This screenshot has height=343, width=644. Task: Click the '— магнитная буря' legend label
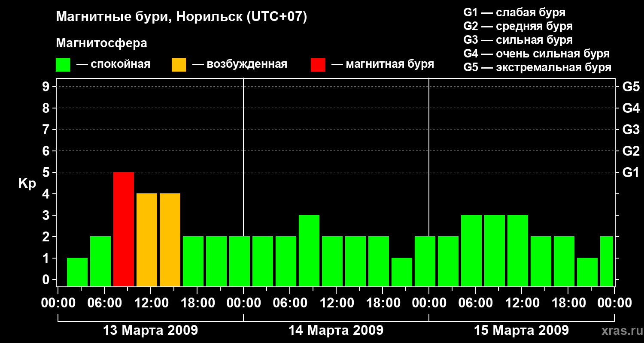click(383, 65)
